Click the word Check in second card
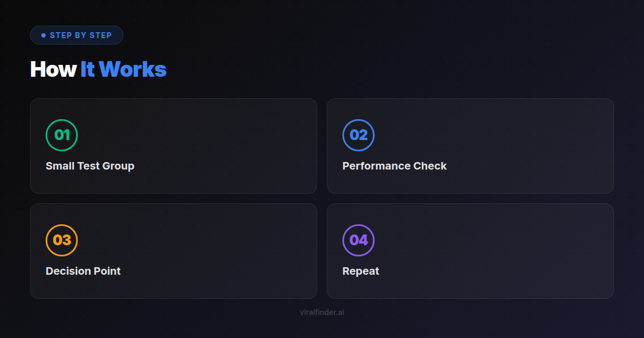Viewport: 644px width, 338px height. click(430, 166)
